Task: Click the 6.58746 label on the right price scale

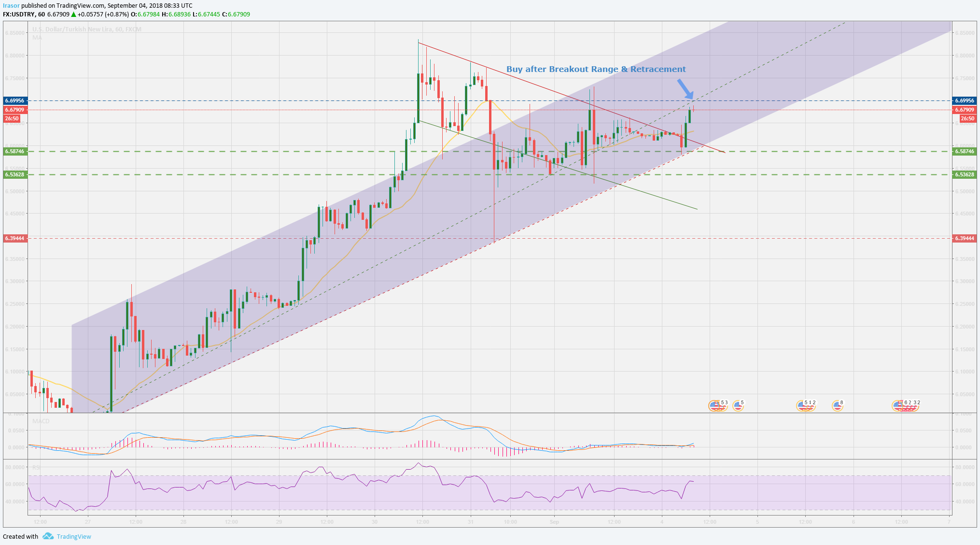Action: tap(965, 151)
